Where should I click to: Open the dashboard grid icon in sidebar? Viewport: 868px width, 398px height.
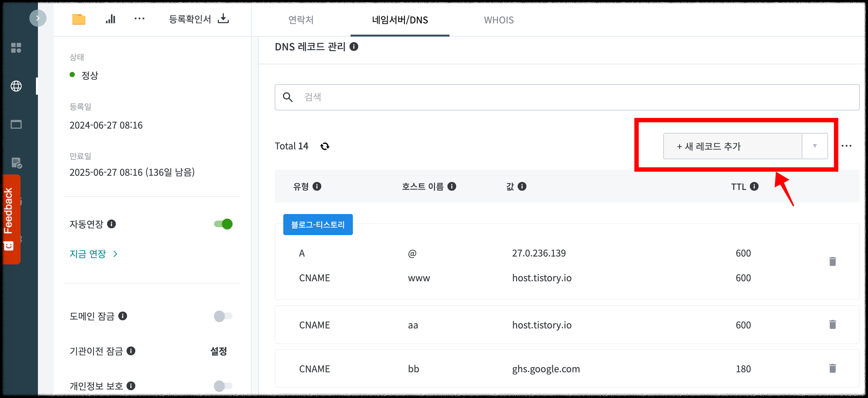tap(16, 48)
